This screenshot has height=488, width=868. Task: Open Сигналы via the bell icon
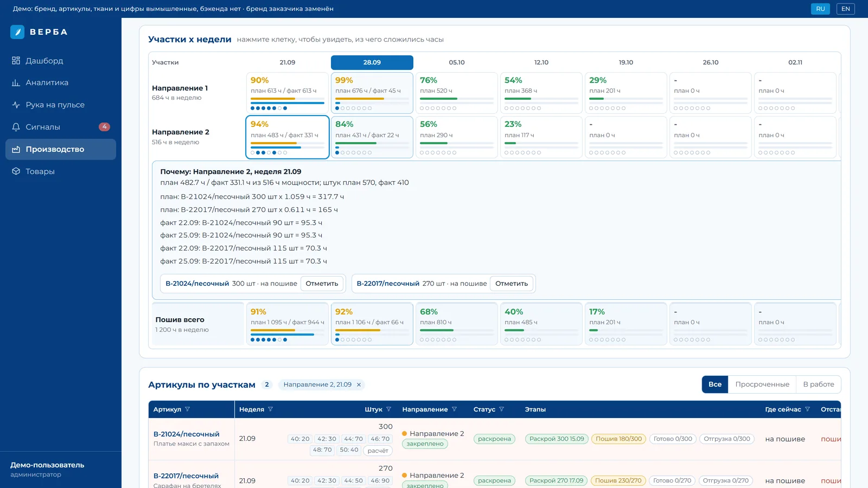[x=16, y=127]
